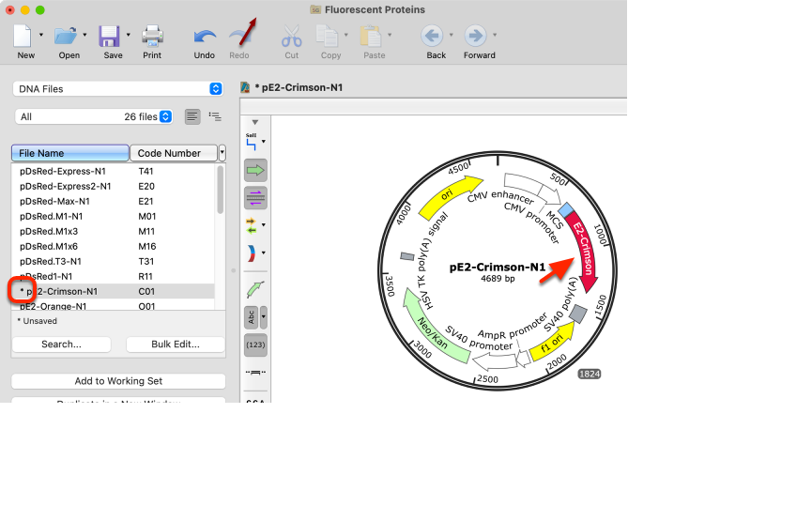Image resolution: width=812 pixels, height=521 pixels.
Task: Click Add to Working Set button
Action: (118, 381)
